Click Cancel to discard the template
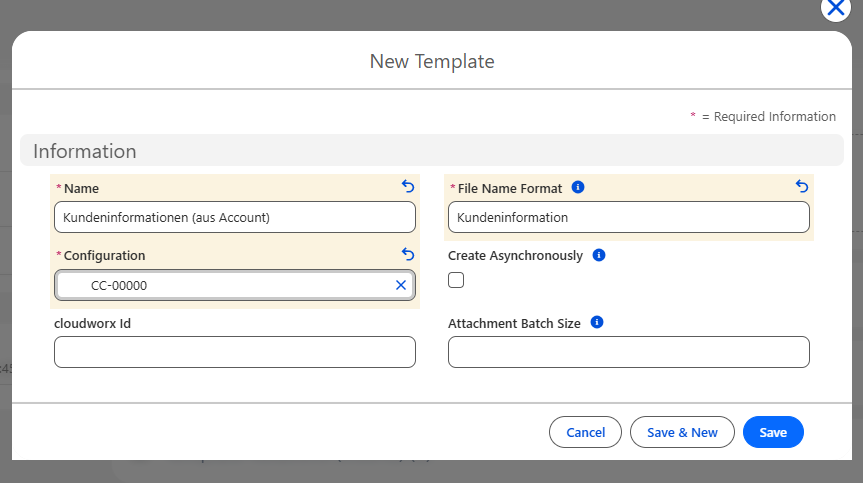The image size is (863, 483). tap(585, 432)
